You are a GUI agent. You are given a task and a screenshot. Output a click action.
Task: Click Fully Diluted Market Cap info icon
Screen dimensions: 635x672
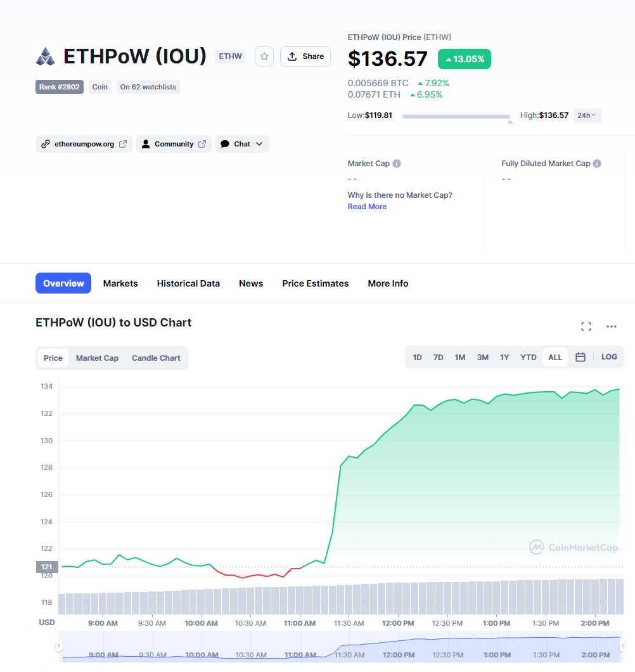(596, 164)
